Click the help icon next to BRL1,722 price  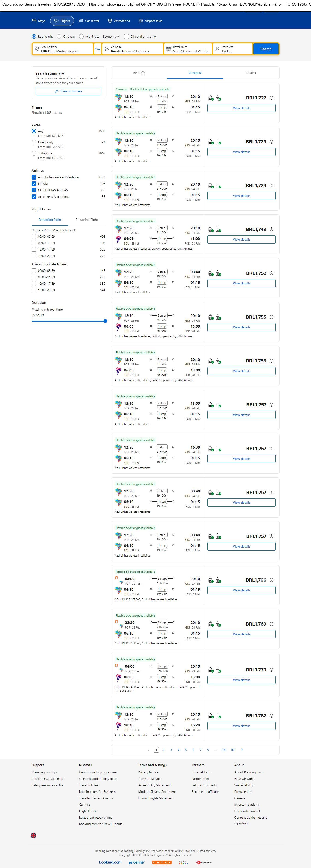click(x=272, y=98)
